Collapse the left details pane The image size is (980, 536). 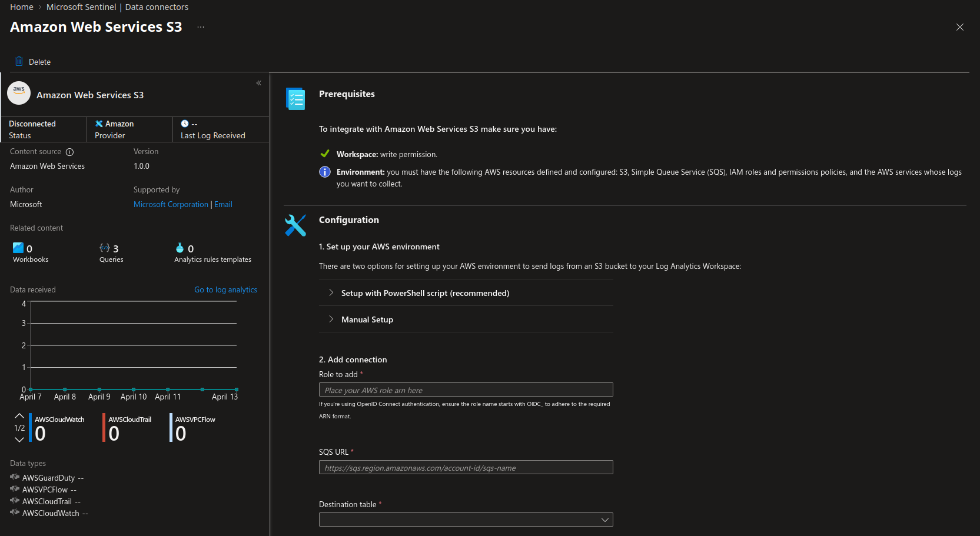pyautogui.click(x=258, y=83)
